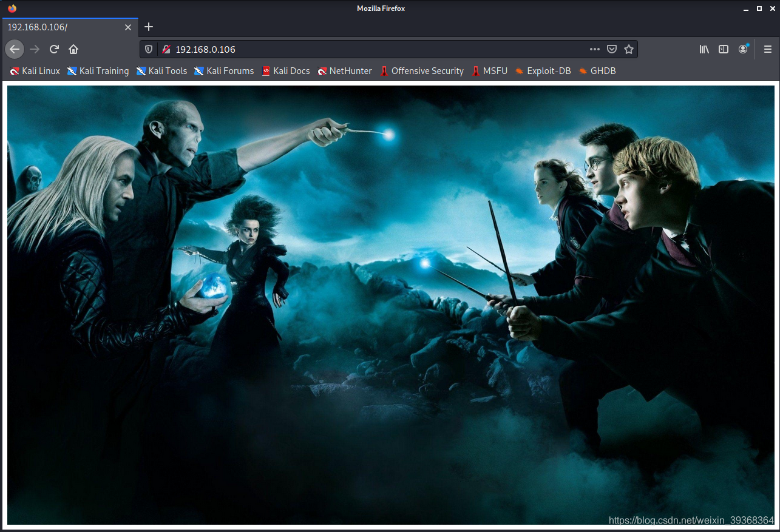Minimize the Firefox window
Screen dimensions: 780x532
pyautogui.click(x=747, y=9)
